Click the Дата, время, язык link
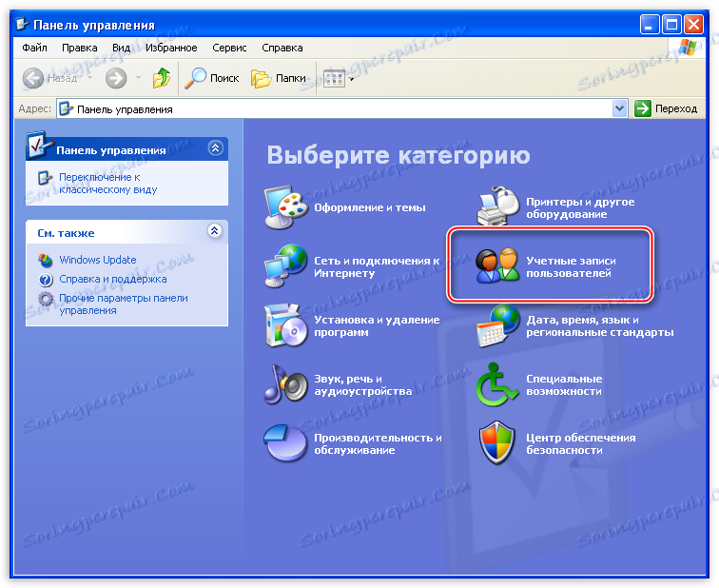The height and width of the screenshot is (588, 719). coord(600,326)
